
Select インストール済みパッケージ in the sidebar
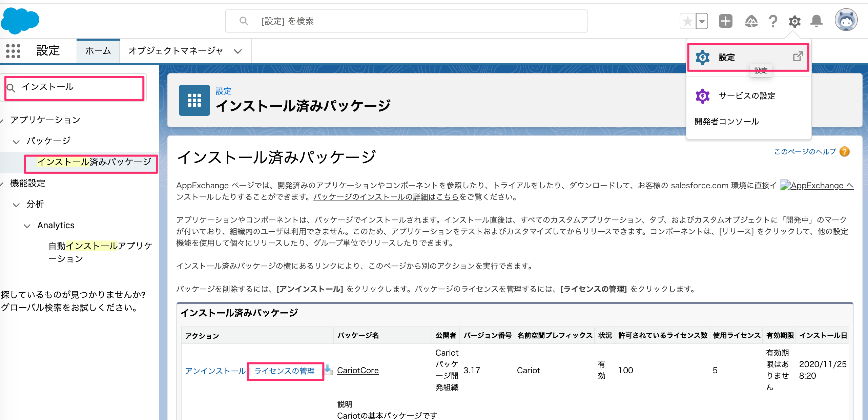tap(94, 162)
